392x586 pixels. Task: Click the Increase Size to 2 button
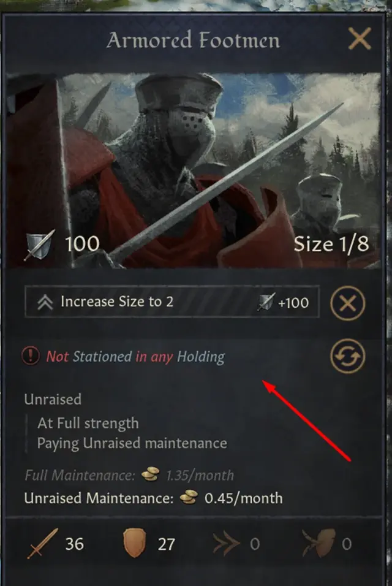(x=172, y=302)
